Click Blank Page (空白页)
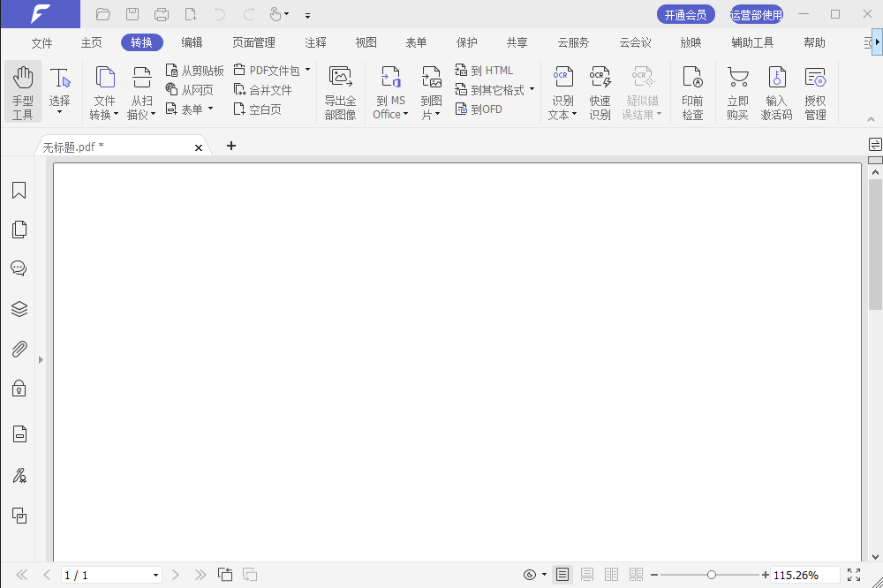This screenshot has width=883, height=588. tap(257, 109)
